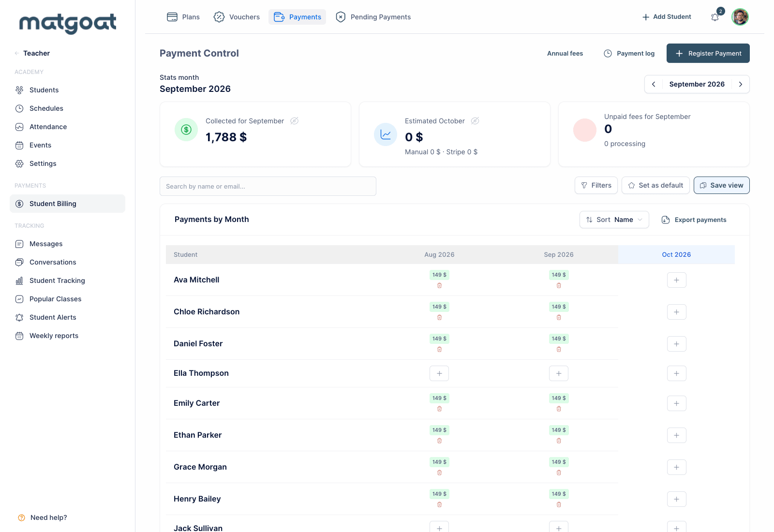Click Save view button
This screenshot has height=532, width=774.
click(x=721, y=185)
